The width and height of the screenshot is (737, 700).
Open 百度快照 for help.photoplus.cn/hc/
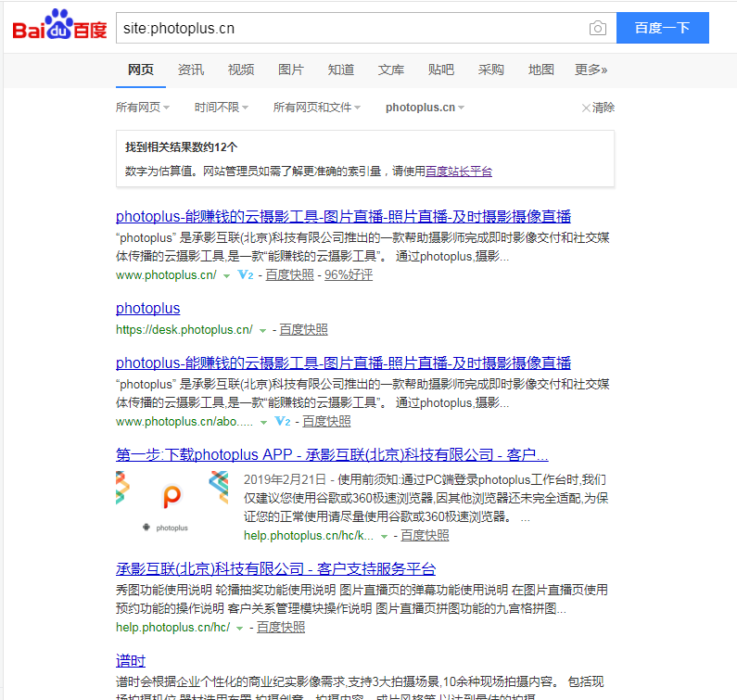[281, 627]
